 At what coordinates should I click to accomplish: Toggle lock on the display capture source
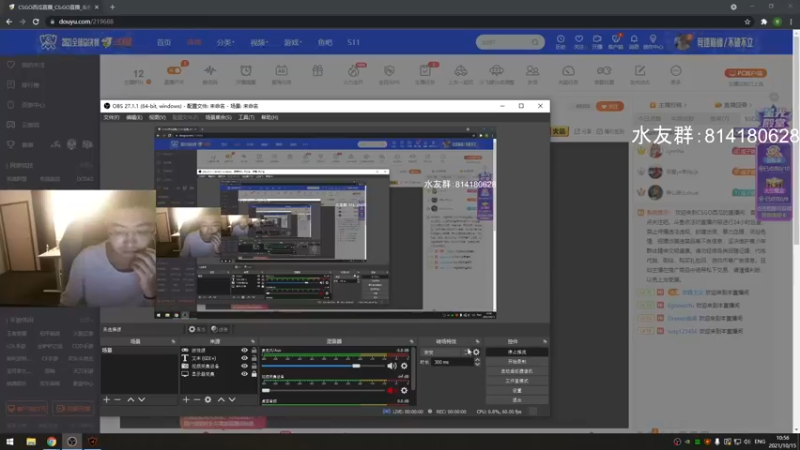254,374
